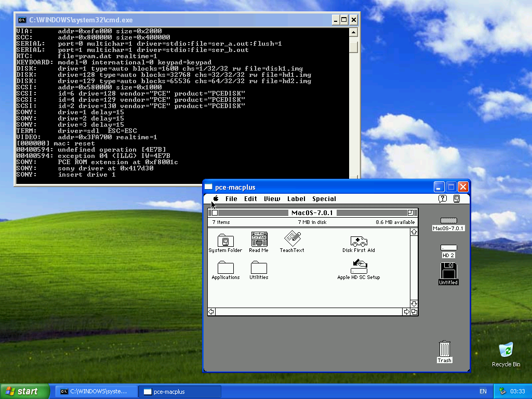The height and width of the screenshot is (399, 532).
Task: Click the EN language indicator
Action: (483, 391)
